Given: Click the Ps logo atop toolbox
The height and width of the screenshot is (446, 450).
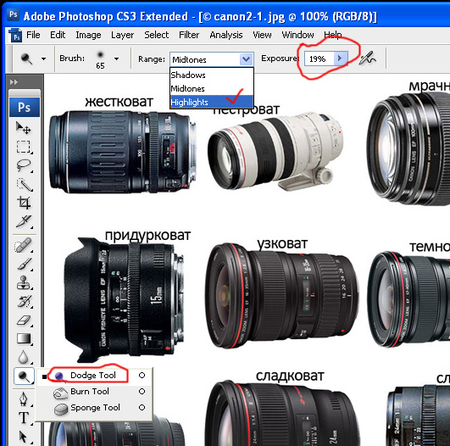Looking at the screenshot, I should pos(24,107).
